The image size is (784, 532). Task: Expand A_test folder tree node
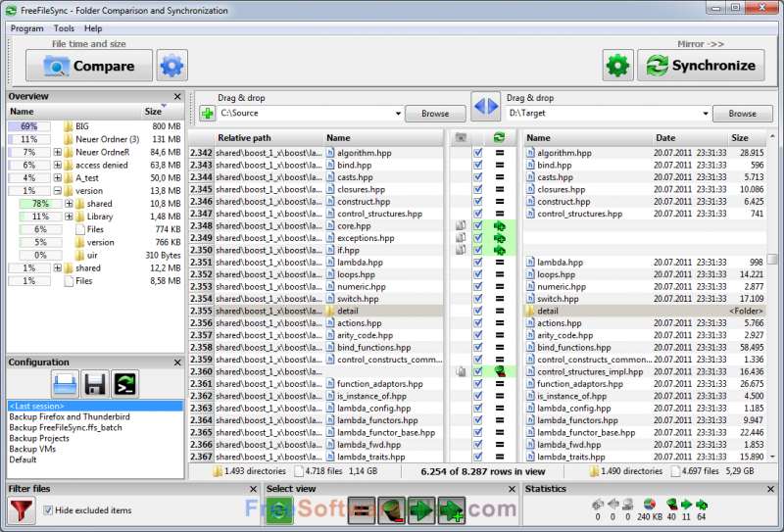[x=58, y=178]
